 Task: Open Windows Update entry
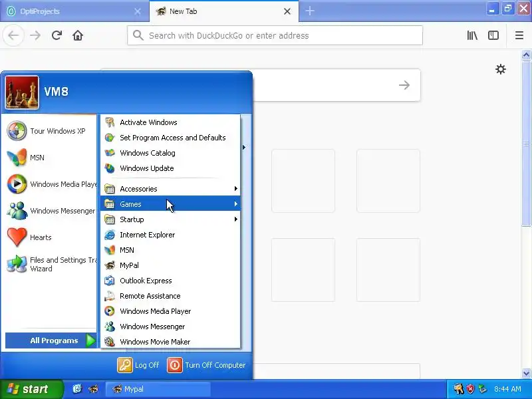[x=170, y=168]
